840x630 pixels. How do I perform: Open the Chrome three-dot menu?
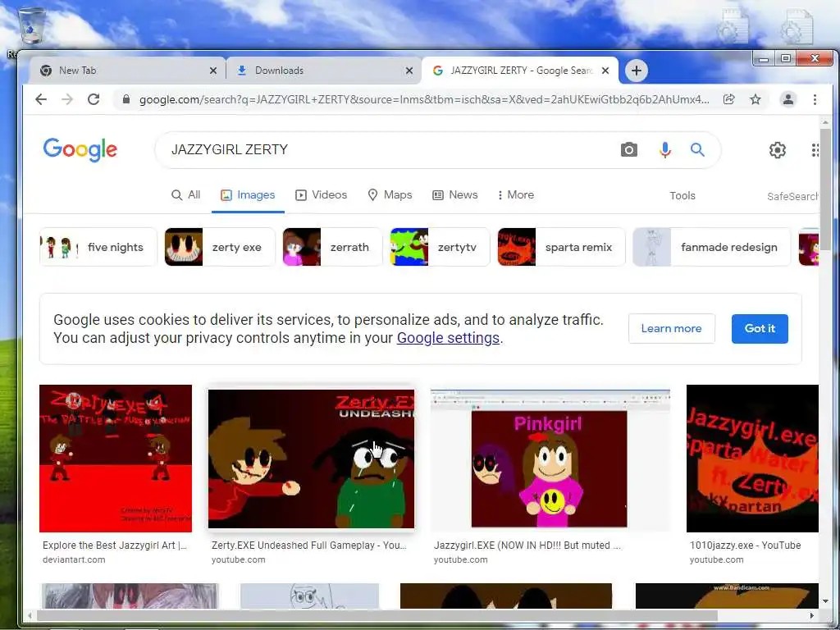[x=815, y=99]
